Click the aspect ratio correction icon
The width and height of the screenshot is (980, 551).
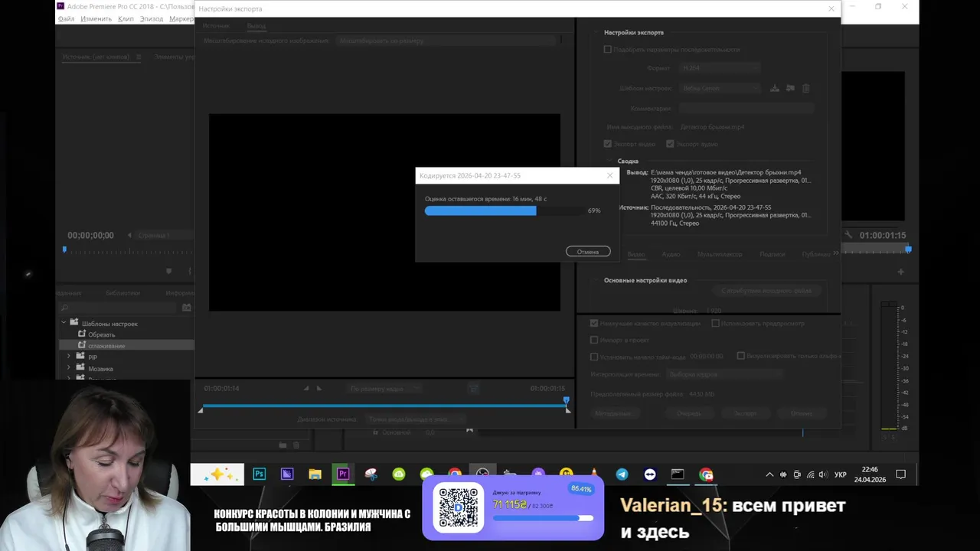click(x=474, y=389)
